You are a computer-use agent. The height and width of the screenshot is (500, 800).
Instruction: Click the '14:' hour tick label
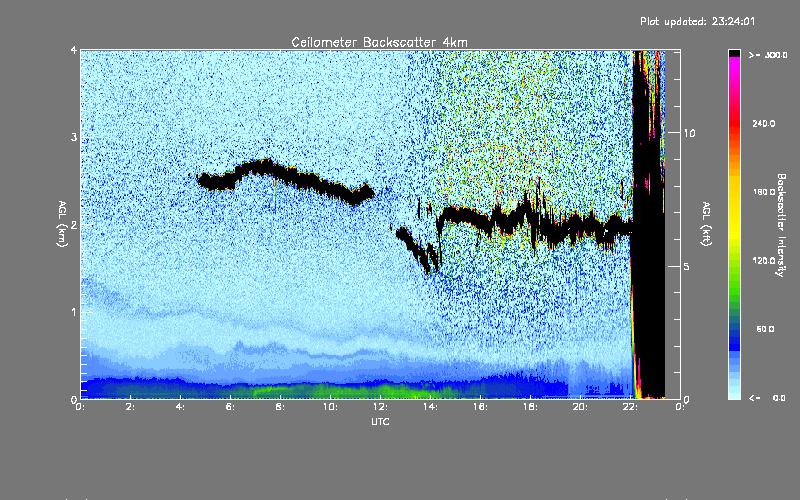430,407
